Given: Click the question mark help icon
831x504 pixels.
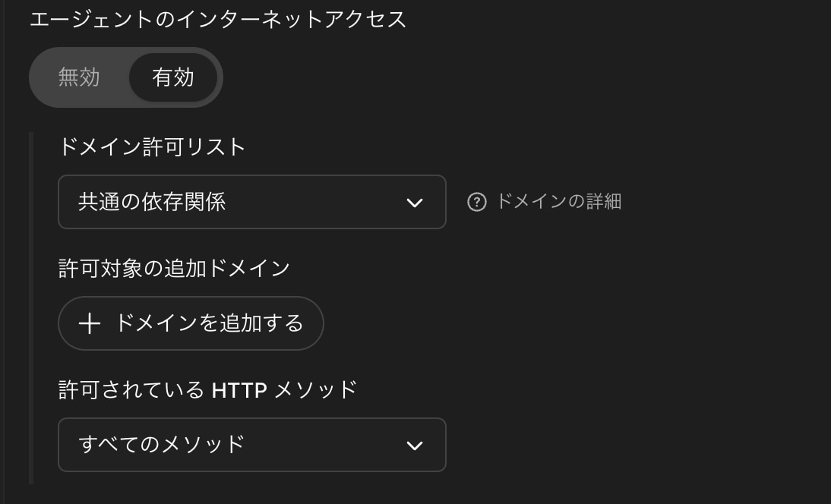Looking at the screenshot, I should point(476,202).
